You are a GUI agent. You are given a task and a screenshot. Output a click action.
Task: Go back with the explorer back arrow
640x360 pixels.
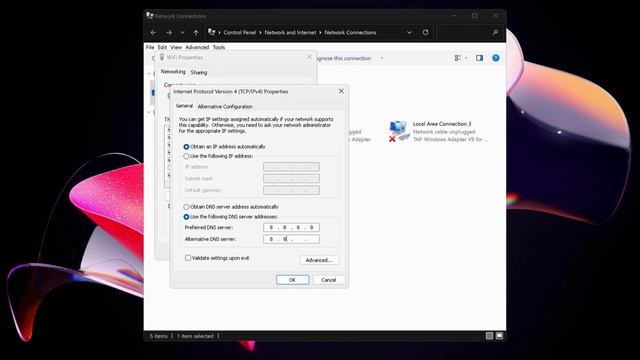(153, 32)
